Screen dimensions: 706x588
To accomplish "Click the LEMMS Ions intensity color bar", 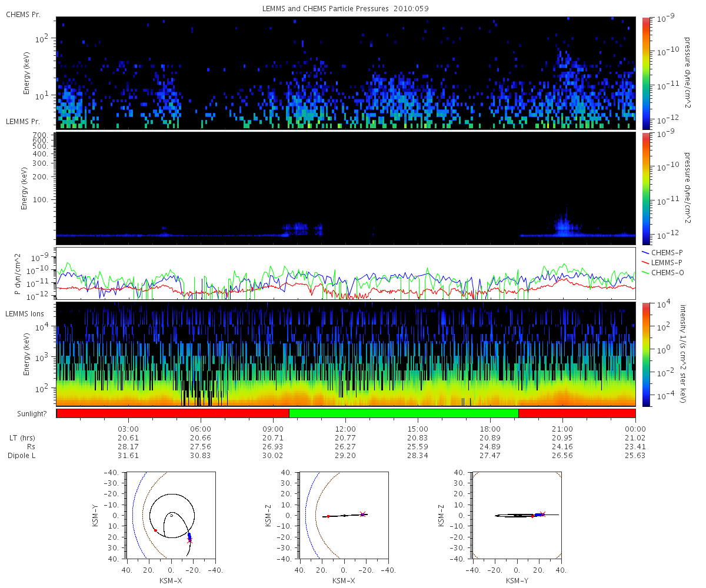I will click(x=645, y=354).
